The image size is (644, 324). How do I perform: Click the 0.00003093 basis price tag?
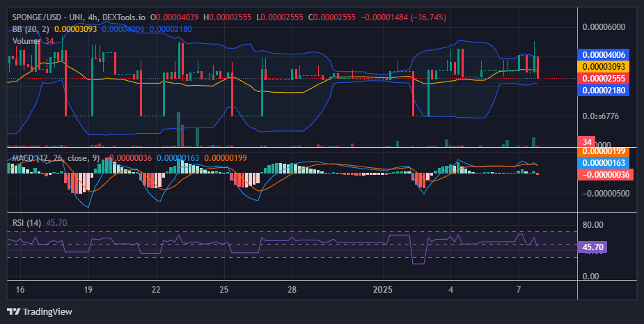603,67
